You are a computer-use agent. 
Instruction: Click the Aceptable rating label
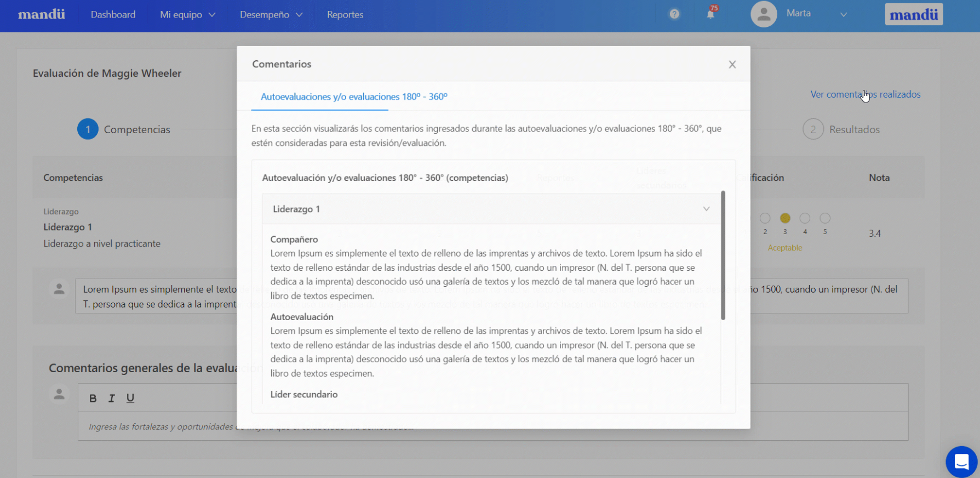pyautogui.click(x=785, y=248)
